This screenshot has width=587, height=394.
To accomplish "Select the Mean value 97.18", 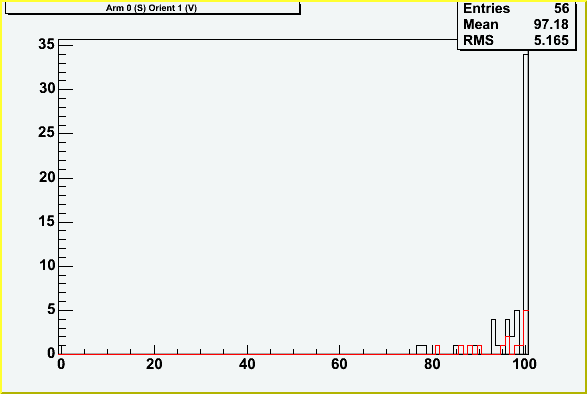I will [x=551, y=24].
